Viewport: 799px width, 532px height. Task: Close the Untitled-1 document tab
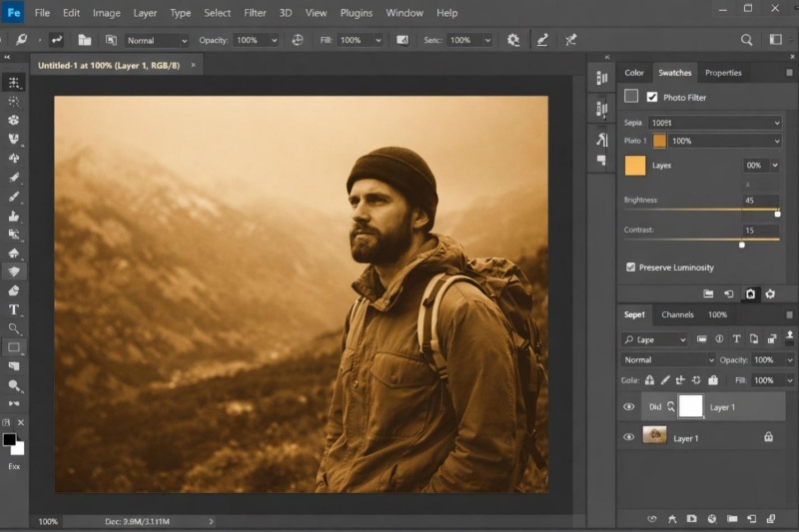(x=193, y=65)
